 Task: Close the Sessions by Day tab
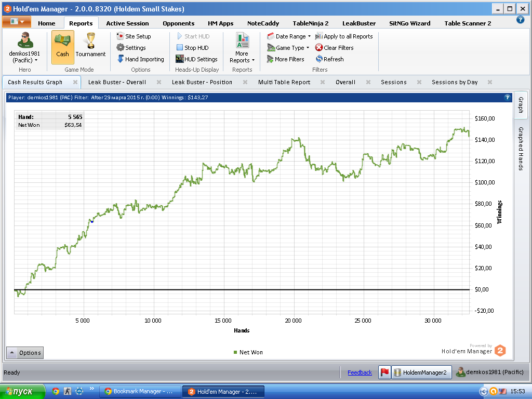click(490, 82)
